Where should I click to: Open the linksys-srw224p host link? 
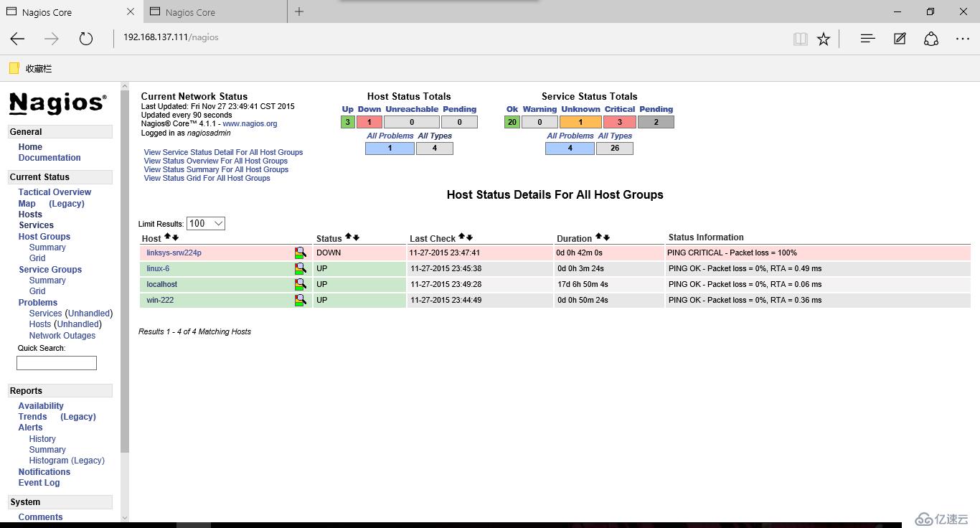click(174, 253)
